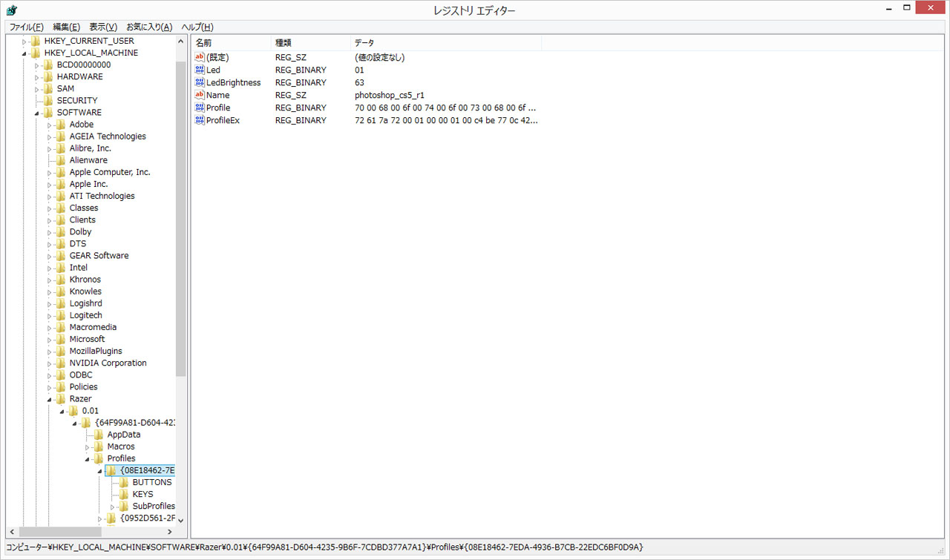Open the ヘルプ(H) menu
The width and height of the screenshot is (950, 560).
point(197,27)
